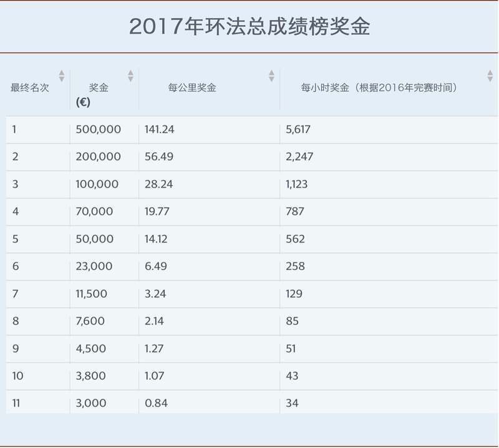Click the rank 9 cell

pyautogui.click(x=16, y=349)
